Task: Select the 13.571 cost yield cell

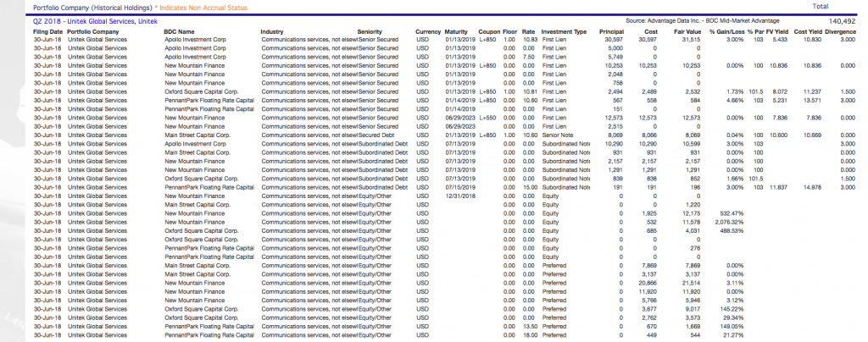Action: point(813,101)
